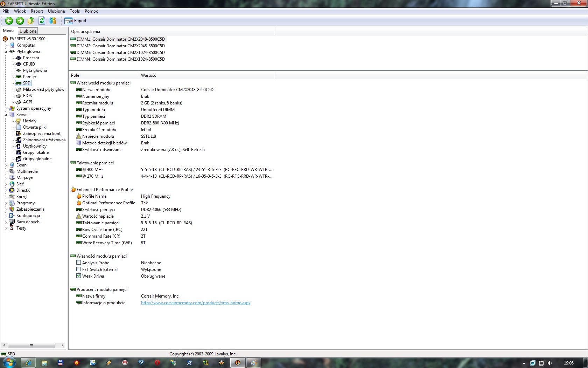Go back with the green left arrow

click(x=9, y=21)
